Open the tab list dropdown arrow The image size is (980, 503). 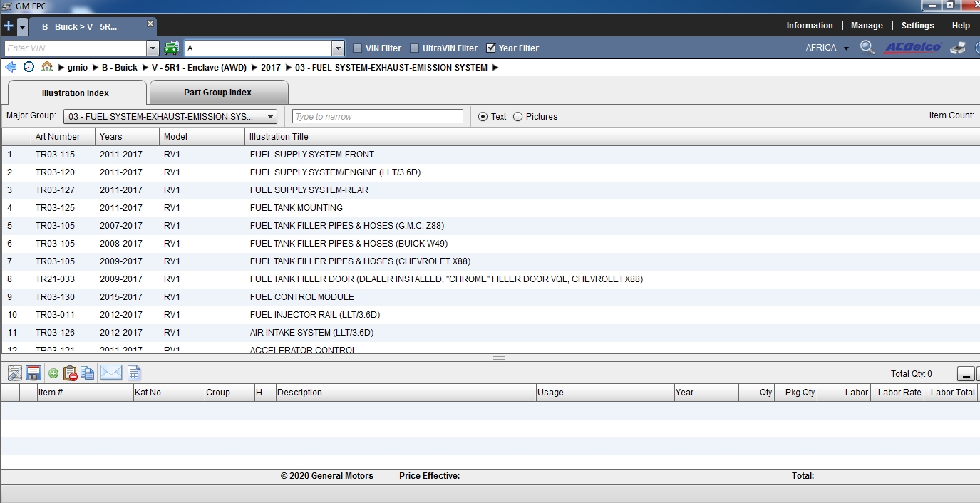(x=22, y=27)
